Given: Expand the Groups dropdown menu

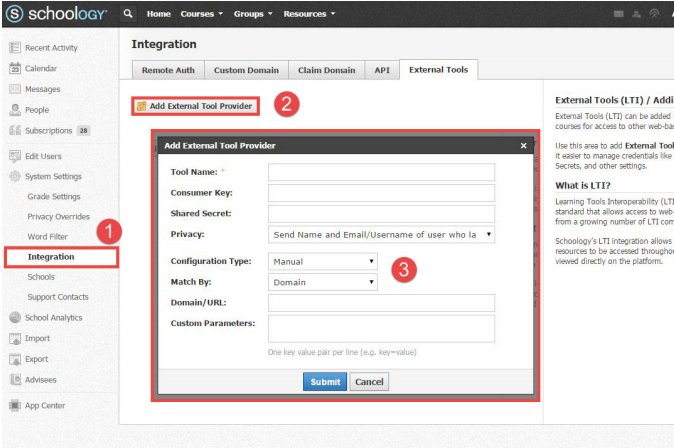Looking at the screenshot, I should tap(253, 14).
